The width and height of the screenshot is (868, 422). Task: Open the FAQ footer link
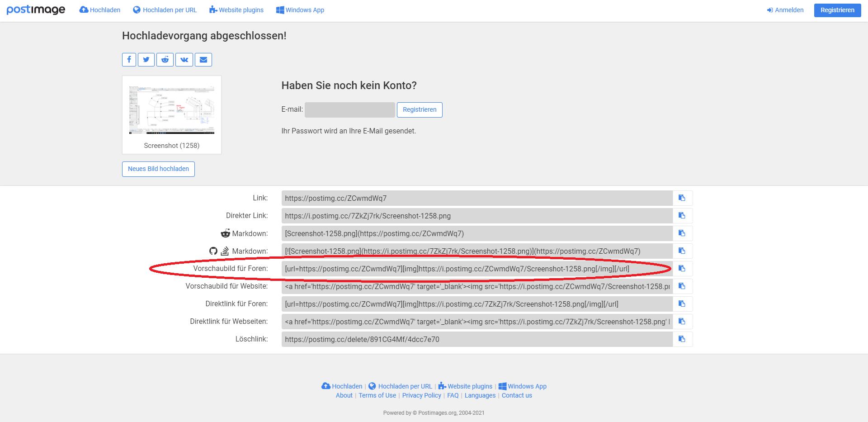coord(453,395)
